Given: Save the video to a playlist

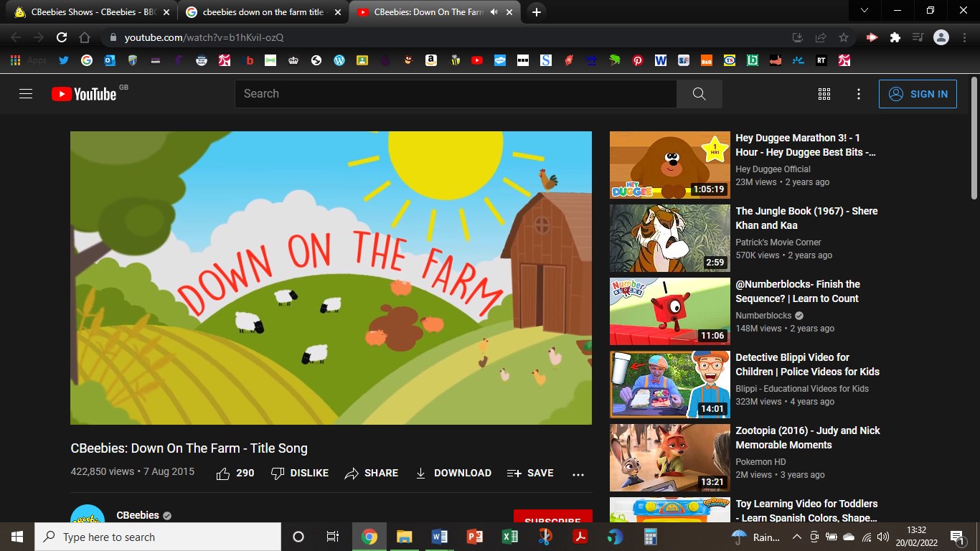Looking at the screenshot, I should pos(530,473).
